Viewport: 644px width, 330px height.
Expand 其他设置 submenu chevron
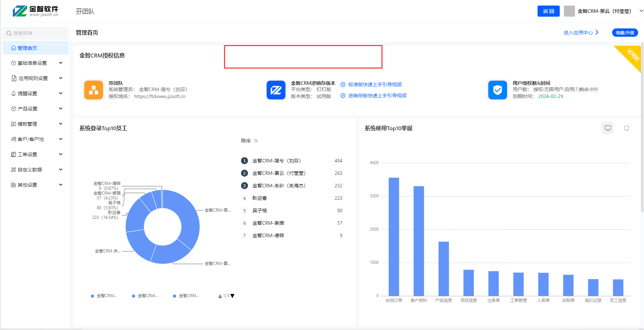(x=61, y=185)
